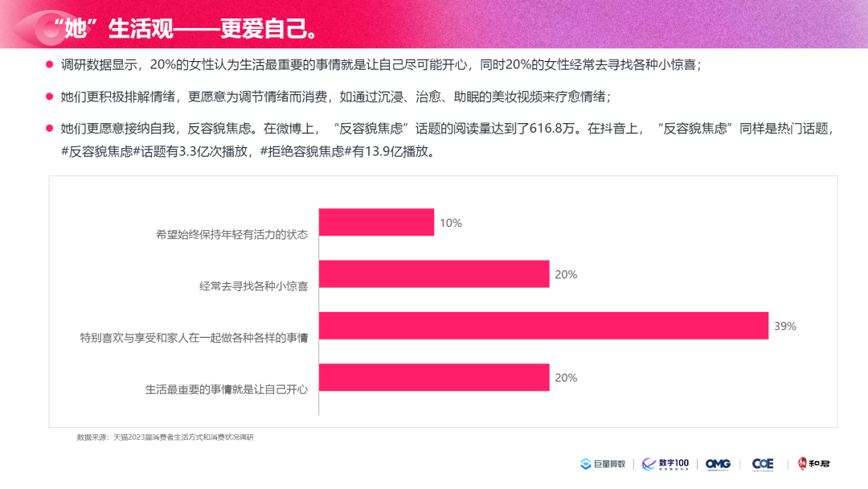
Task: Select the 39% bar in the chart
Action: point(543,326)
